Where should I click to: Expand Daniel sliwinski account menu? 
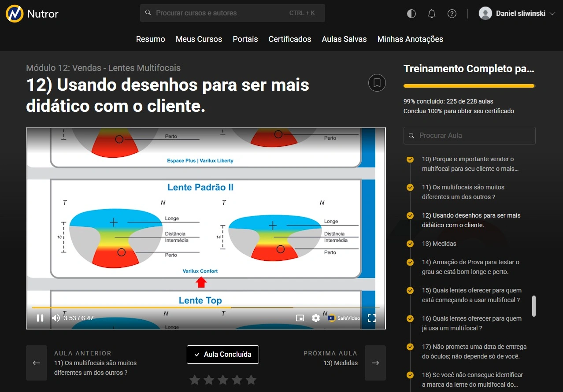point(517,14)
